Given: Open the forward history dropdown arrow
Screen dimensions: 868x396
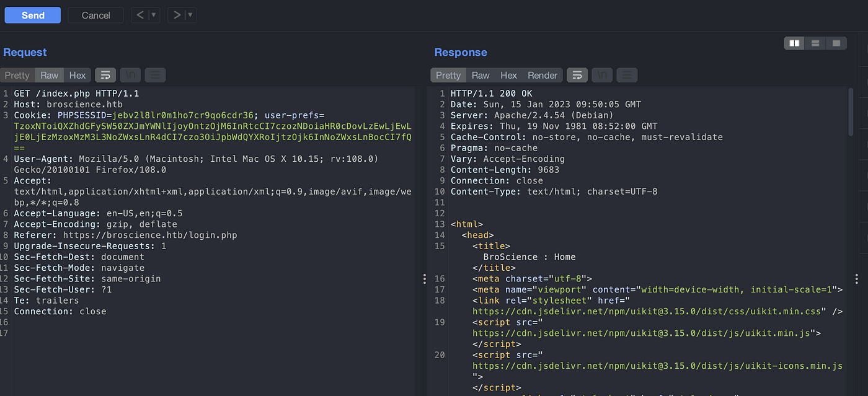Looking at the screenshot, I should coord(191,15).
